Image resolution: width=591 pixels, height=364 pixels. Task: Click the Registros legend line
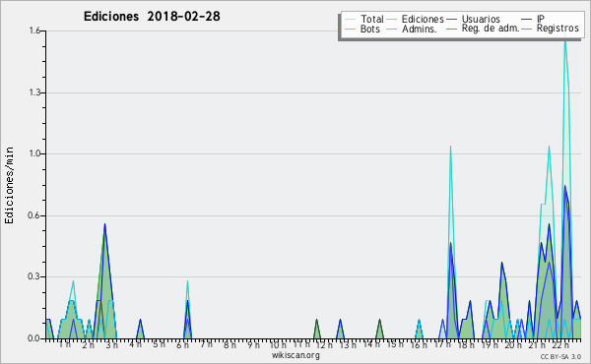tap(527, 29)
